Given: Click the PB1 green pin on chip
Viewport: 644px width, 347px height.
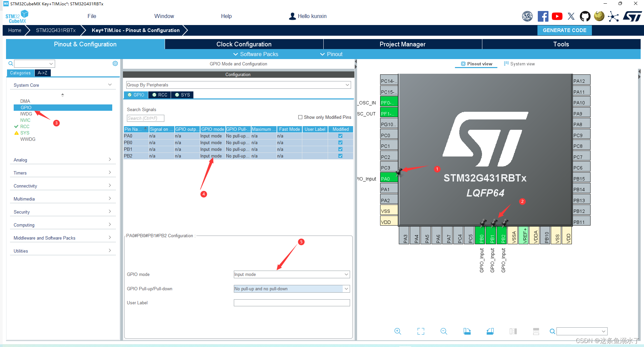Looking at the screenshot, I should pos(492,235).
